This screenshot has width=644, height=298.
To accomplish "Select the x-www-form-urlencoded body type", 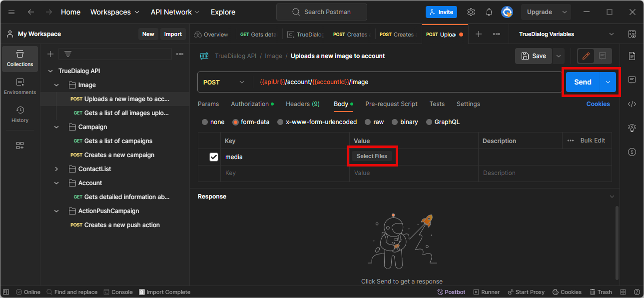I will 280,122.
